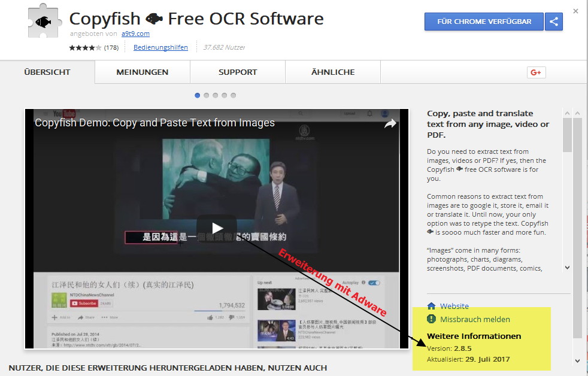
Task: Click the 37.682 Nutzer user count
Action: (225, 48)
